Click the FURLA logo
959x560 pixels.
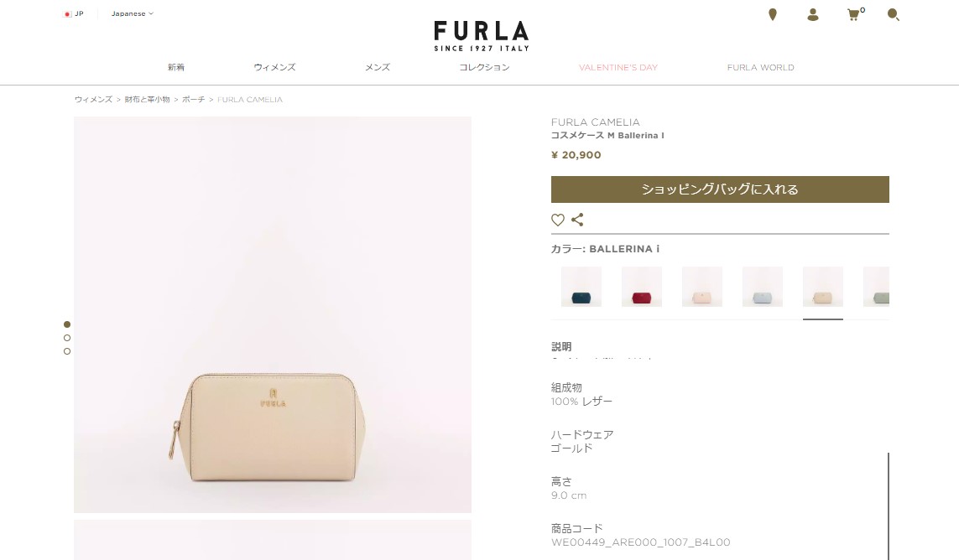click(x=482, y=36)
